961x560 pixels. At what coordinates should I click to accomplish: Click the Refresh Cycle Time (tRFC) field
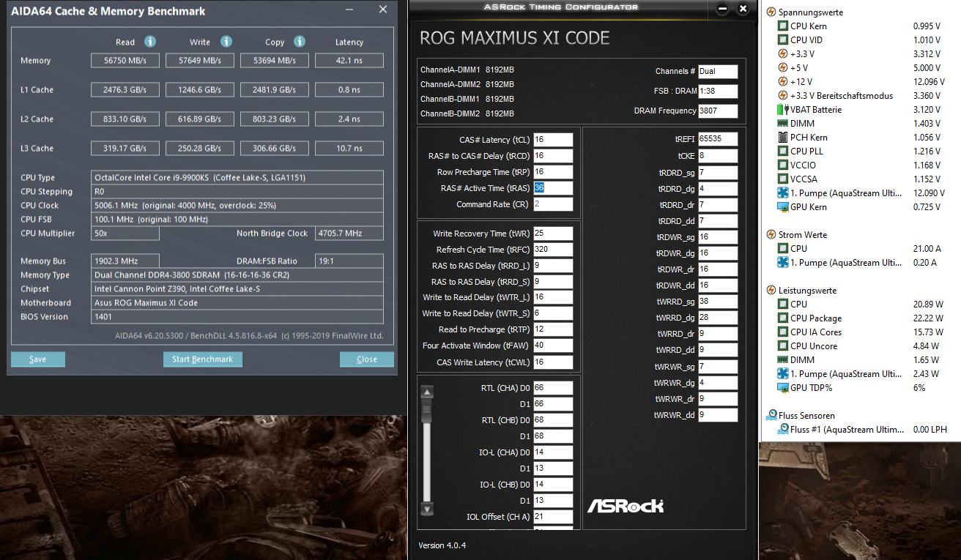[x=553, y=250]
